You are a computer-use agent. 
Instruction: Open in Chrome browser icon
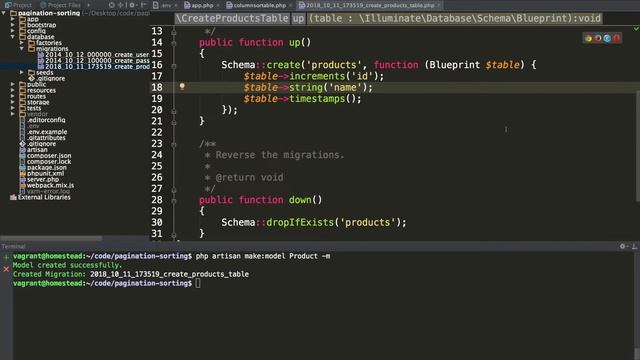(588, 38)
